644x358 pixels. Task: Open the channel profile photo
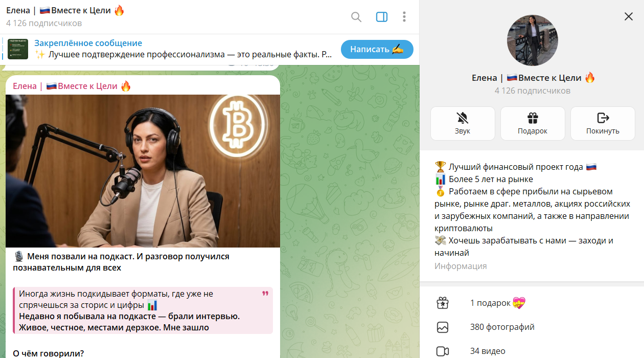pyautogui.click(x=533, y=40)
